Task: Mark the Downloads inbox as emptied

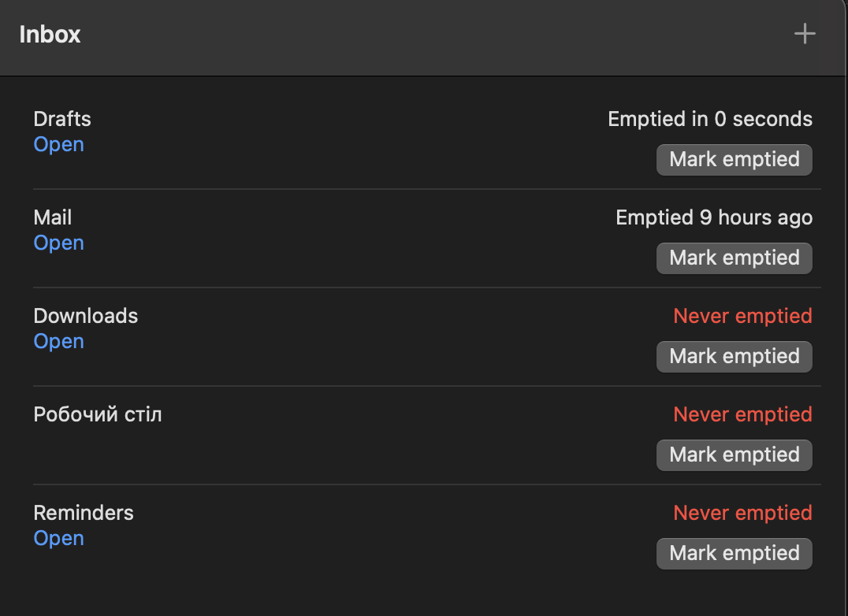Action: click(734, 356)
